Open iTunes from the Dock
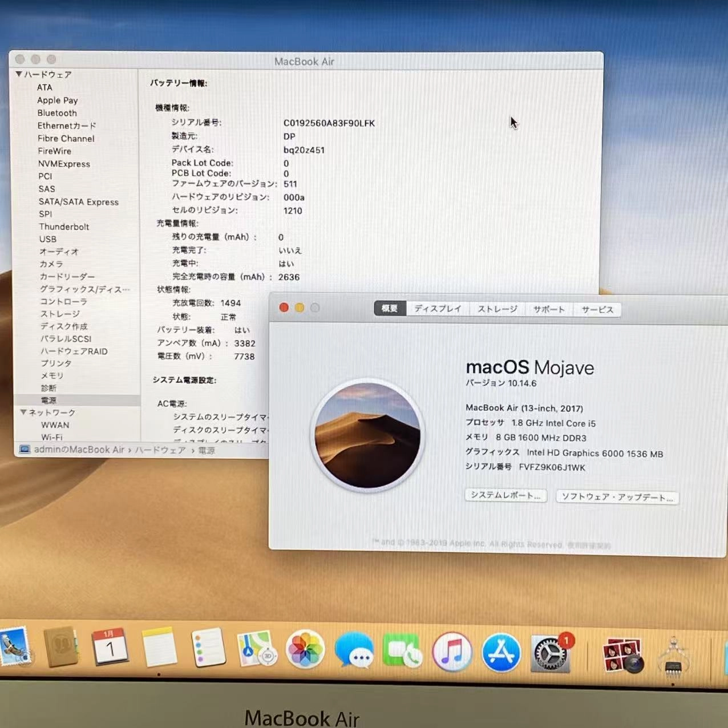This screenshot has height=728, width=728. (x=452, y=652)
